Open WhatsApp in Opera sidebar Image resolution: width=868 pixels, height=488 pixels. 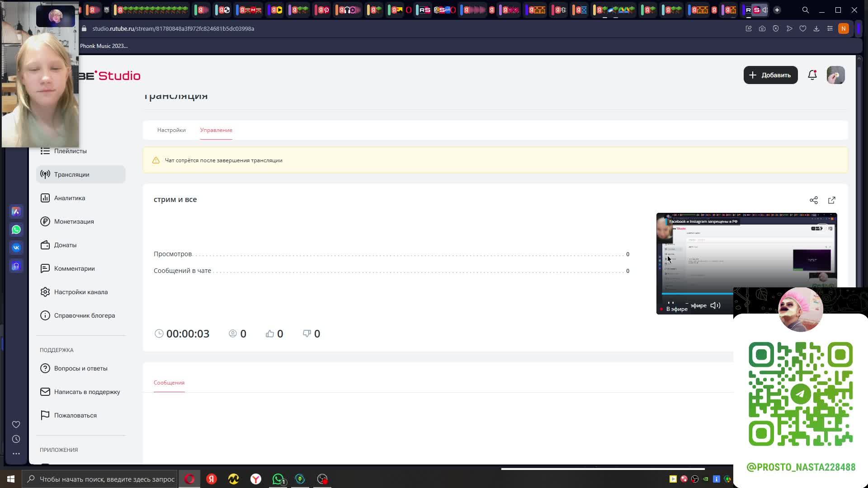pyautogui.click(x=16, y=230)
